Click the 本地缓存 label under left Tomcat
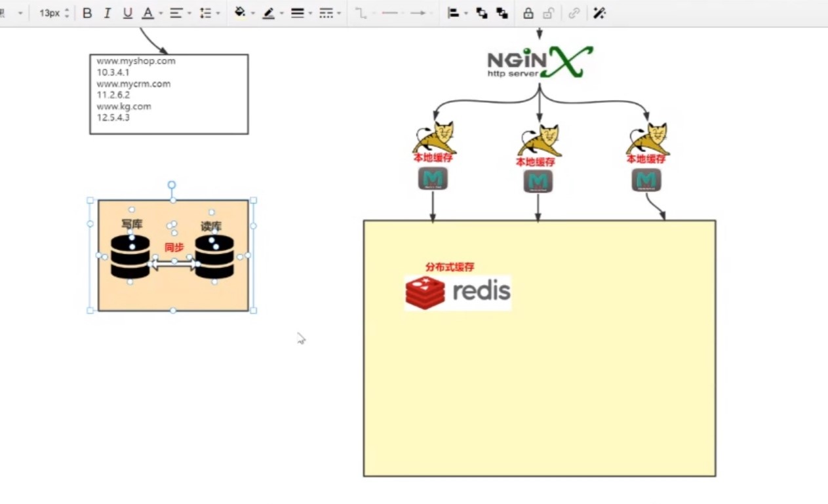This screenshot has width=828, height=504. [433, 157]
